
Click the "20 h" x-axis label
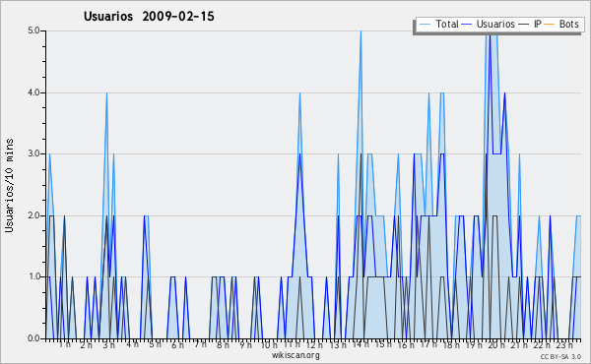pos(496,345)
